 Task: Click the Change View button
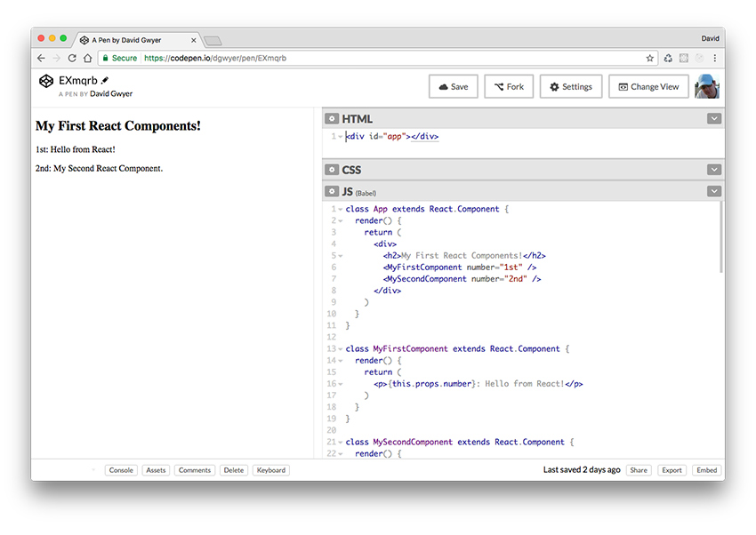point(648,87)
